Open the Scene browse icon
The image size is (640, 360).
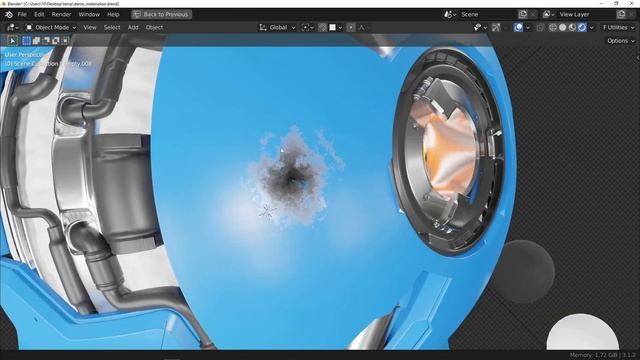[450, 14]
